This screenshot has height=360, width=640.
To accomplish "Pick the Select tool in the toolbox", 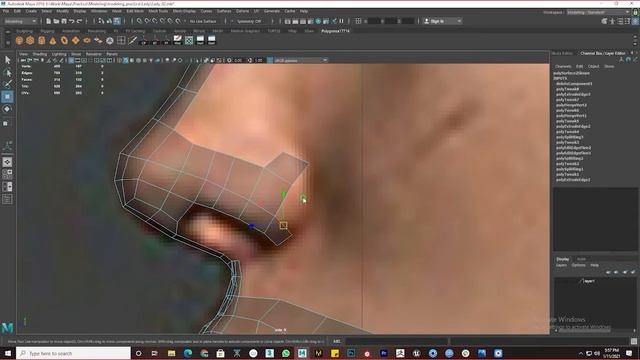I will point(7,60).
